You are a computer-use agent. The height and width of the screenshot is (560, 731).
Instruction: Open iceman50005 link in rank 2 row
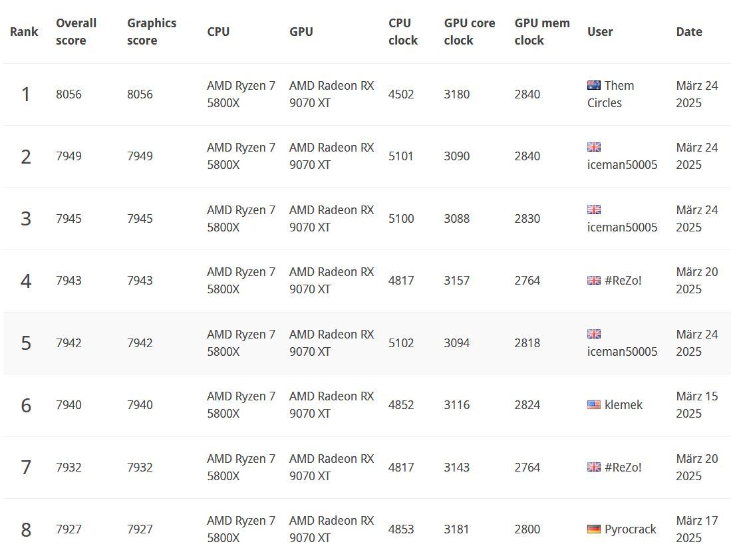[622, 164]
